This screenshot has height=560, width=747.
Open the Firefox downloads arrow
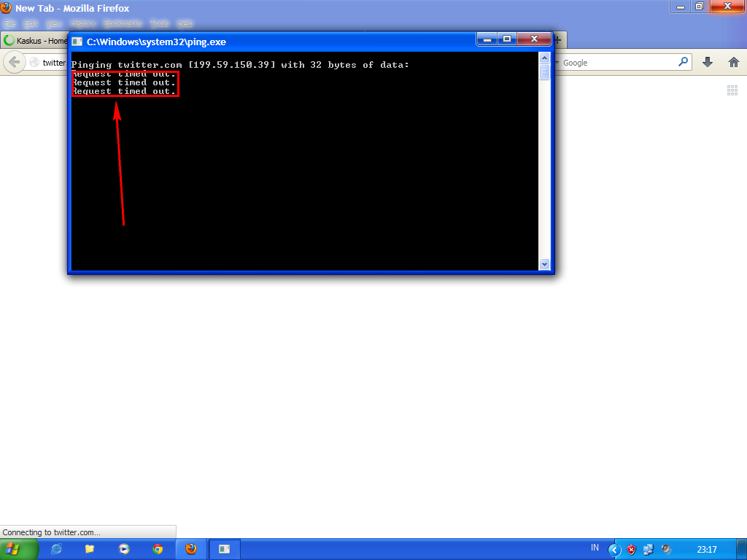pyautogui.click(x=708, y=63)
